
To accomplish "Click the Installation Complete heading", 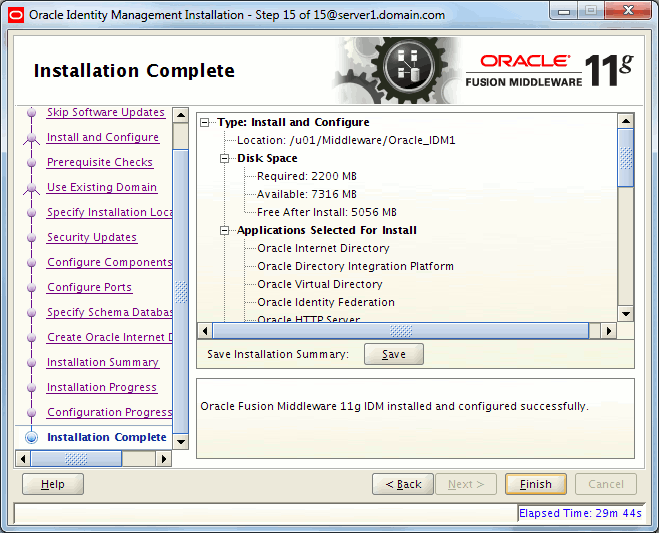I will point(134,71).
